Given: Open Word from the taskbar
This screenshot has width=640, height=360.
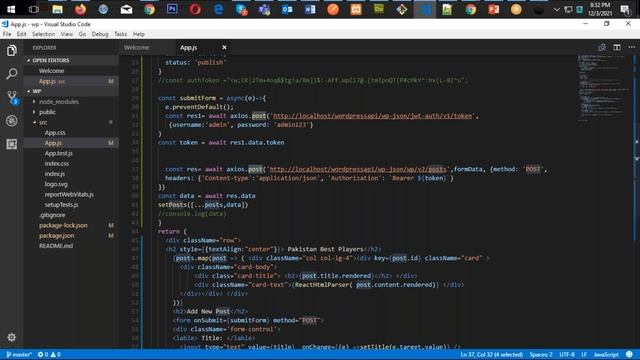Looking at the screenshot, I should [310, 9].
